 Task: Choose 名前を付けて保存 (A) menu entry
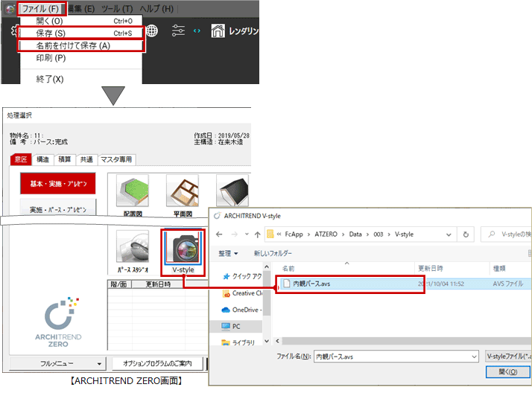pos(81,45)
